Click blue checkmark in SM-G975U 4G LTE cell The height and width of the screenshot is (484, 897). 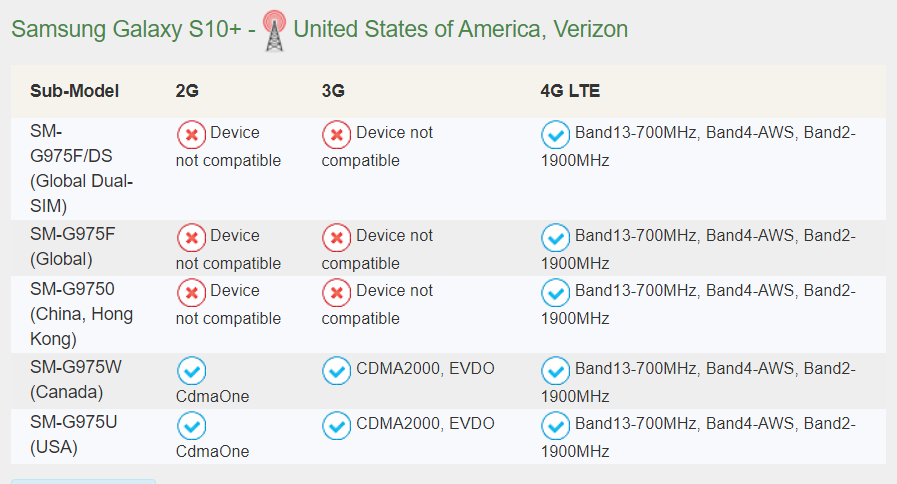pos(555,426)
